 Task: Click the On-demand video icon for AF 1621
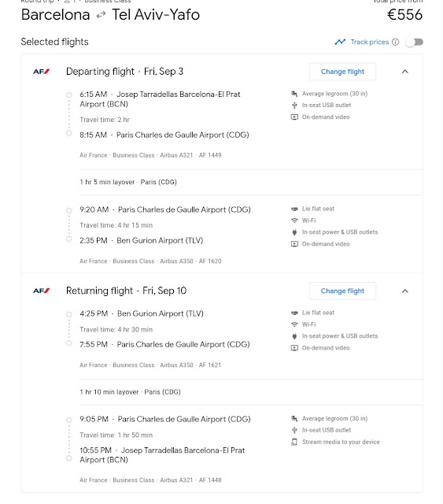294,348
